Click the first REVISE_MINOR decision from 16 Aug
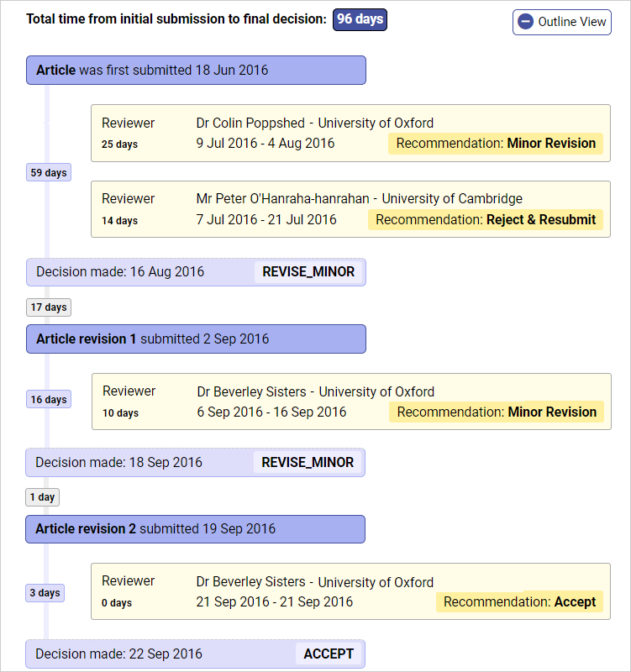 coord(308,272)
